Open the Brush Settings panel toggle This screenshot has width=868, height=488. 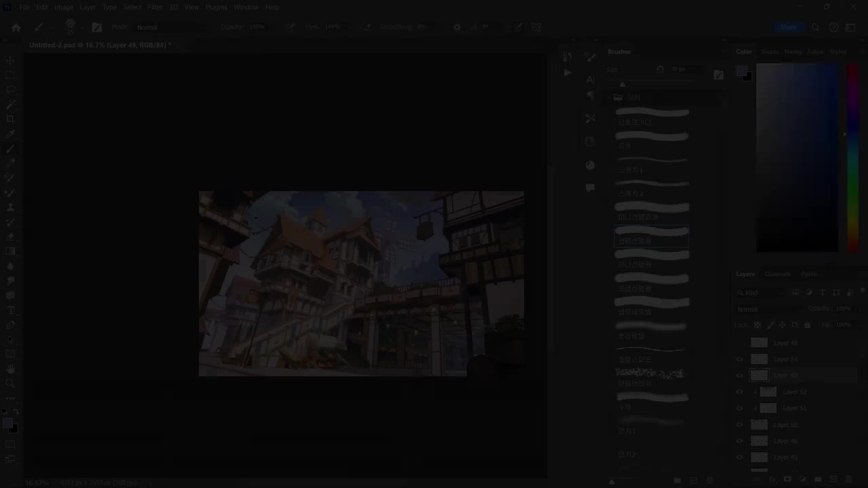pyautogui.click(x=96, y=27)
